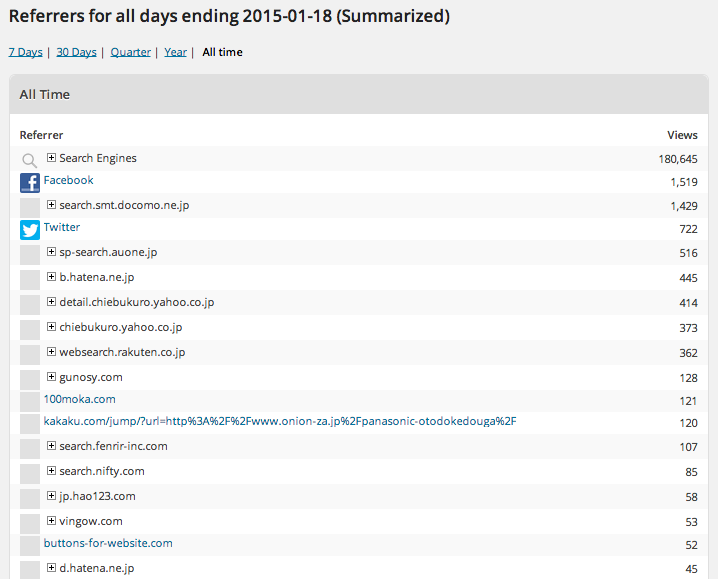Expand vingow.com referrer
This screenshot has height=579, width=718.
click(x=51, y=521)
